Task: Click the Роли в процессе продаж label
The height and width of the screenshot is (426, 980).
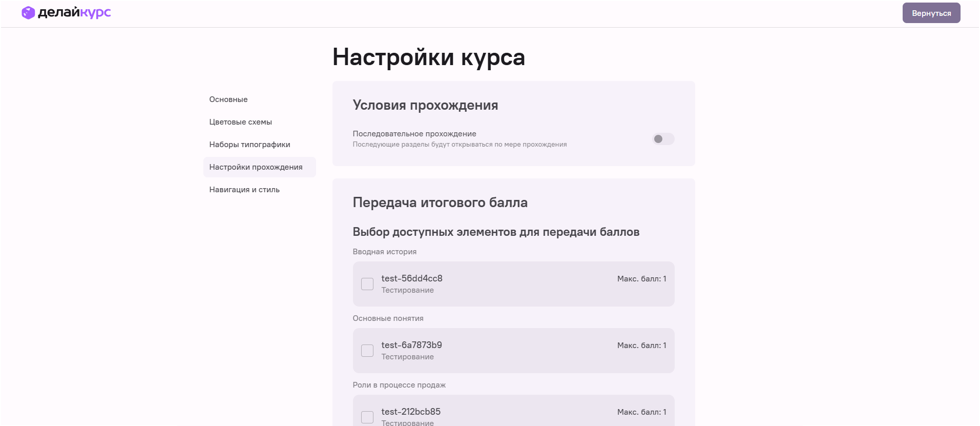Action: (x=399, y=385)
